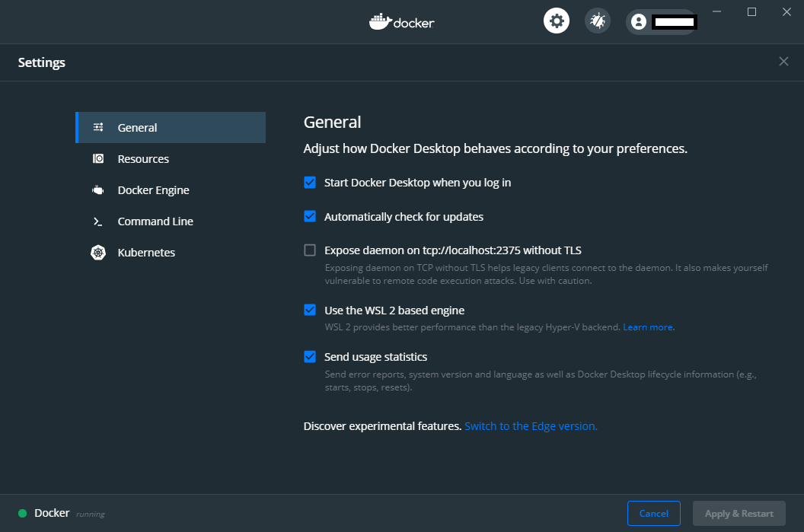Click the Command Line prompt icon
The image size is (804, 532).
tap(98, 221)
